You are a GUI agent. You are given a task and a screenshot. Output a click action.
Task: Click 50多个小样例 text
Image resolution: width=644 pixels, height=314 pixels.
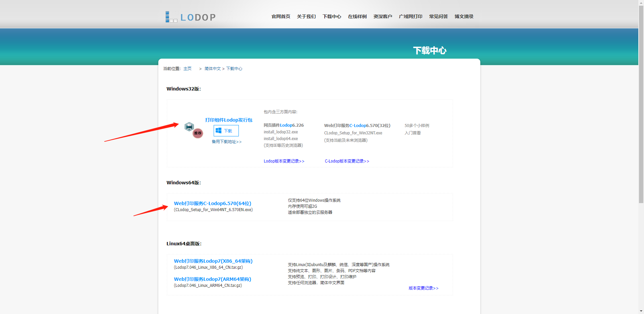pos(417,126)
